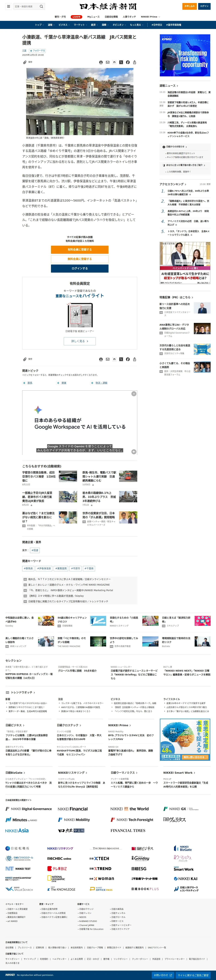Open アクセスランキング section heading
This screenshot has height=980, width=216.
173,184
